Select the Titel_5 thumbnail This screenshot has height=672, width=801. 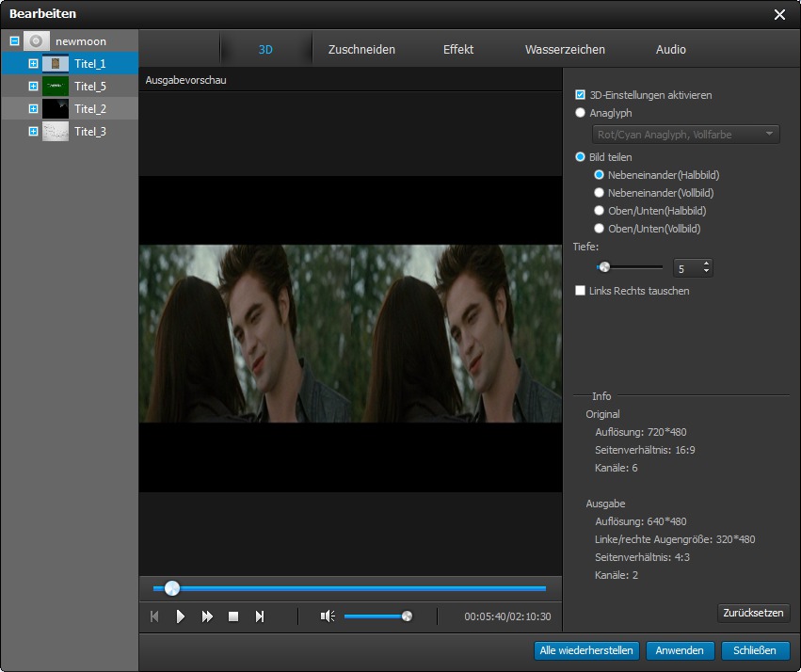(56, 86)
